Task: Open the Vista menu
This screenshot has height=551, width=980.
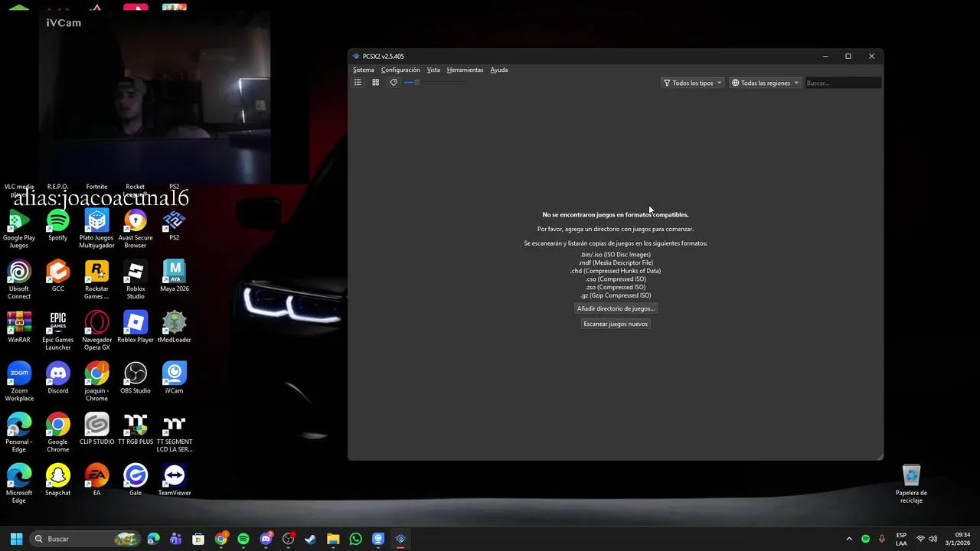Action: coord(433,70)
